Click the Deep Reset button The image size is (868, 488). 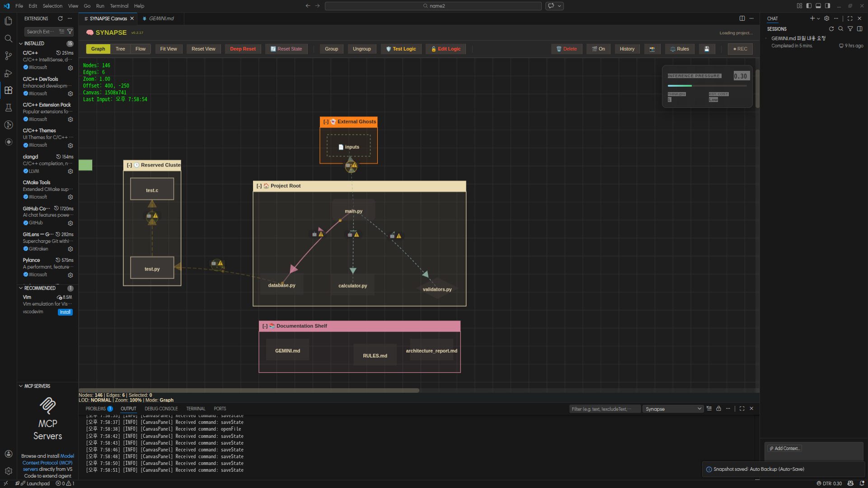pos(243,49)
